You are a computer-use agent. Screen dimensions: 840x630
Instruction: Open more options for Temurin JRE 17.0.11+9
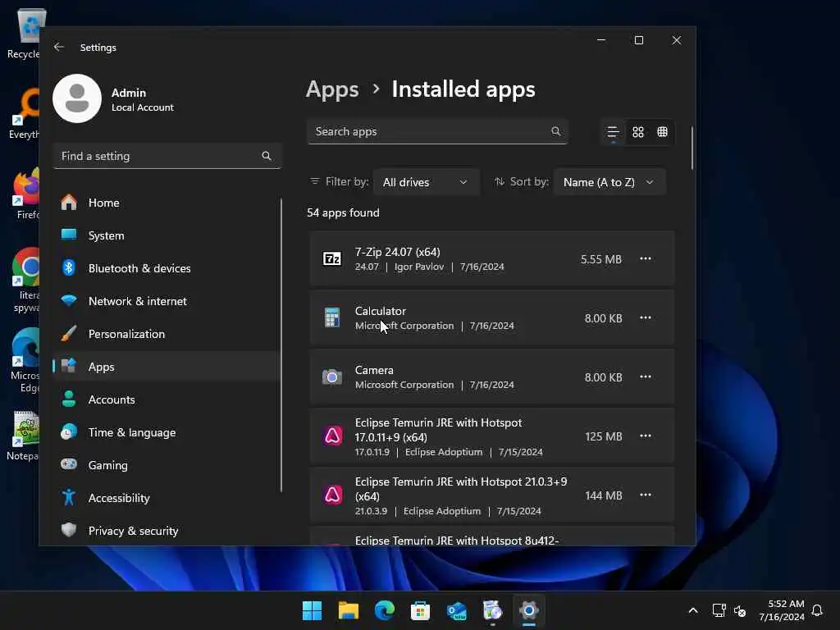pyautogui.click(x=646, y=436)
